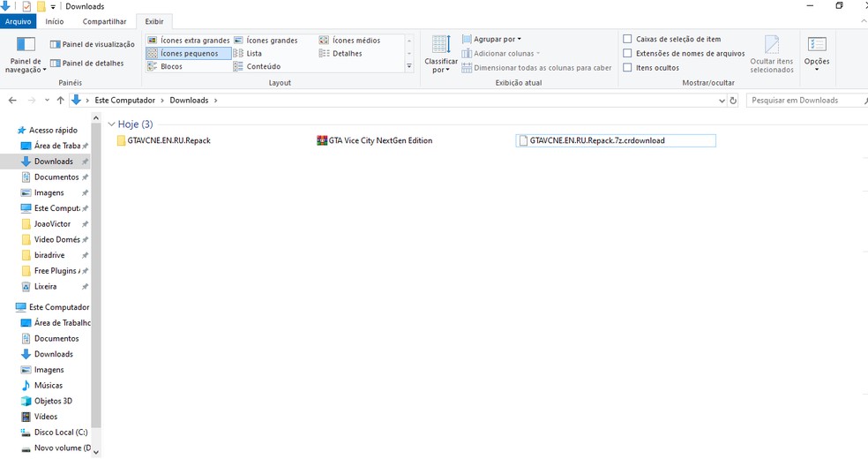
Task: Select GTA Vice City NextGen Edition archive
Action: (374, 140)
